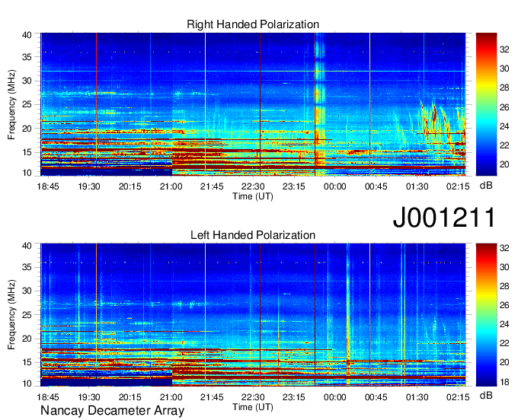Click the Nancay Decameter Array caption
The height and width of the screenshot is (420, 518).
[x=112, y=411]
